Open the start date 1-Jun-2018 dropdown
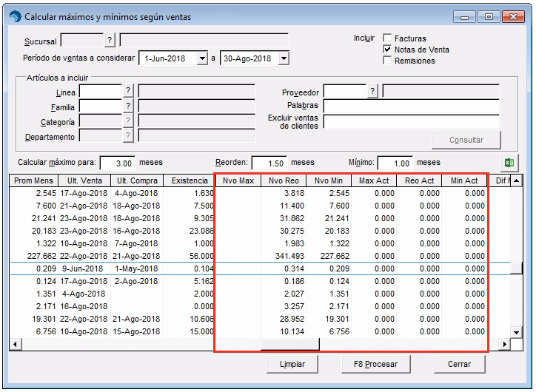This screenshot has height=392, width=536. 203,58
